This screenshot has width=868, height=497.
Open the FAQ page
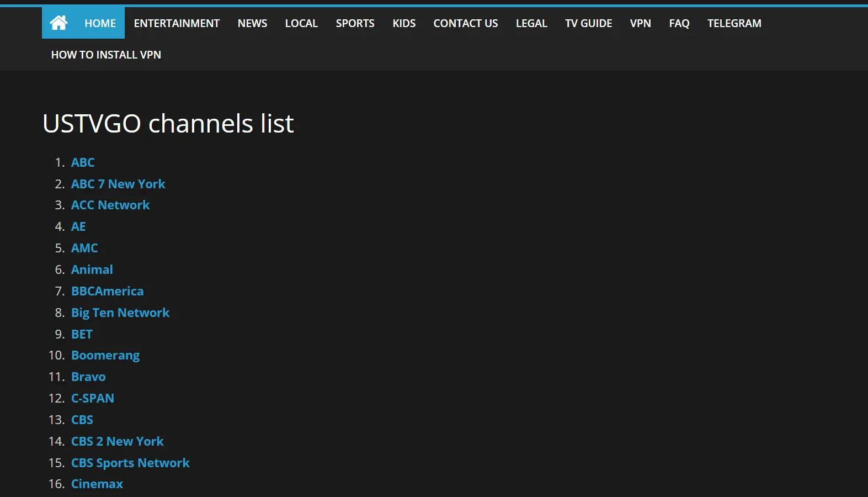click(679, 23)
